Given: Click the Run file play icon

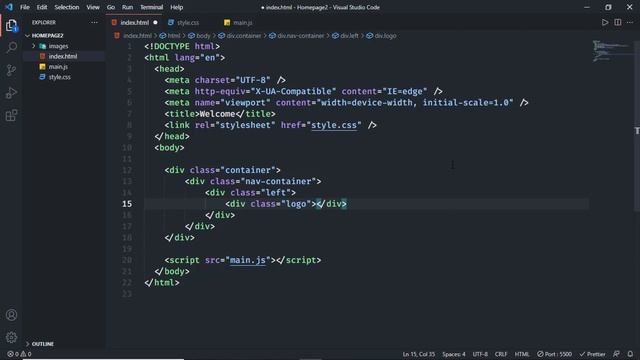Looking at the screenshot, I should pyautogui.click(x=605, y=22).
